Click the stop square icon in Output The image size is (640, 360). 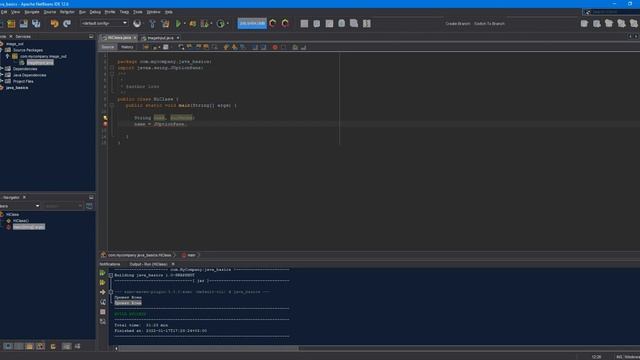(102, 312)
